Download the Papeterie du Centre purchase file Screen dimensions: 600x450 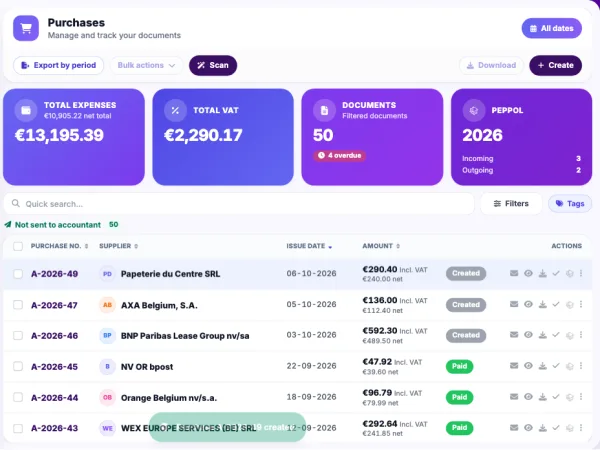543,273
